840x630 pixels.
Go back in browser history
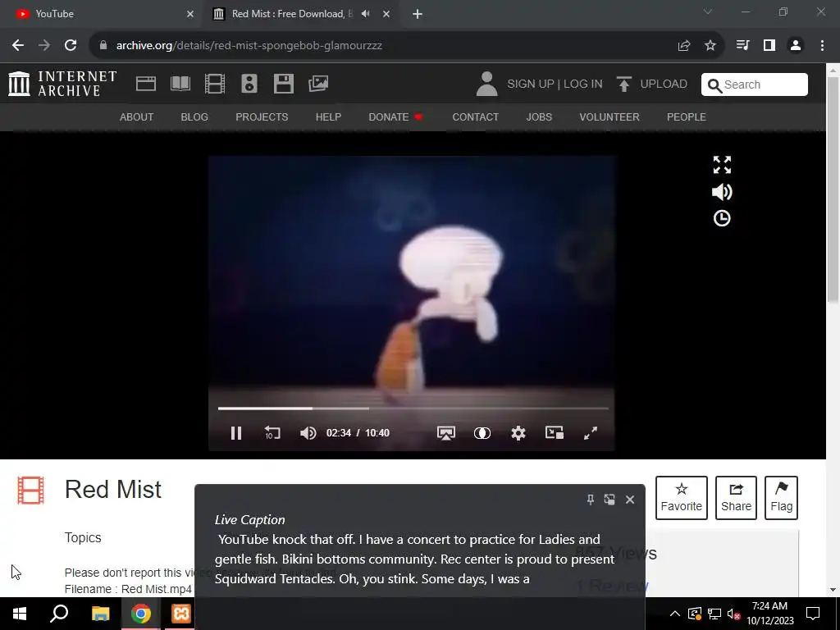(x=18, y=46)
